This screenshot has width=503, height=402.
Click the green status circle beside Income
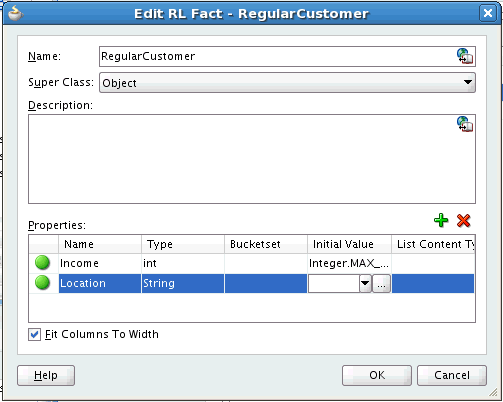click(x=42, y=263)
